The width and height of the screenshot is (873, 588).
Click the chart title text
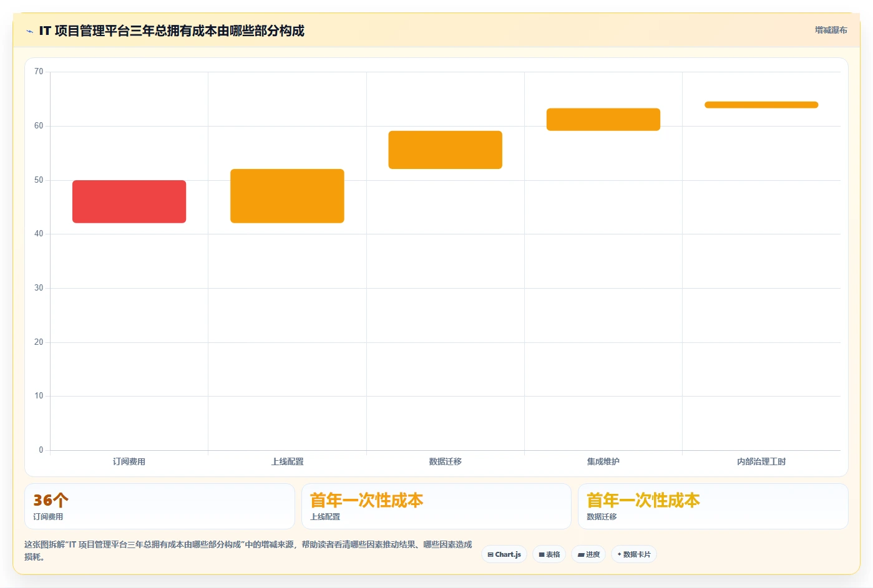172,31
